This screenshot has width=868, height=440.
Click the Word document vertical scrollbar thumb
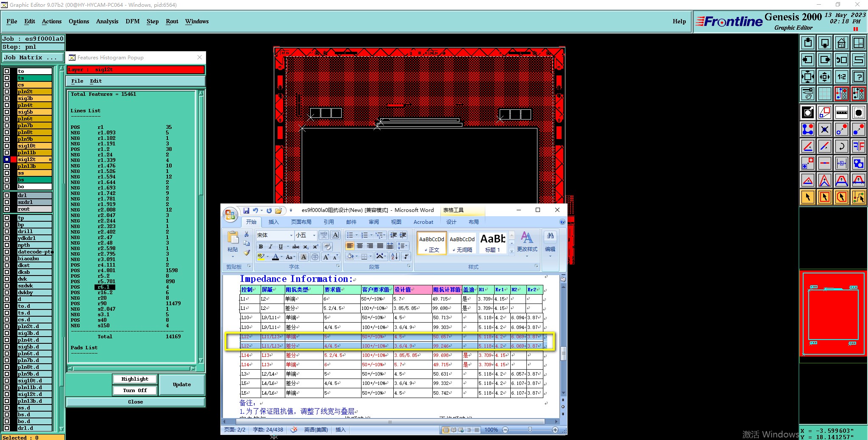coord(563,354)
